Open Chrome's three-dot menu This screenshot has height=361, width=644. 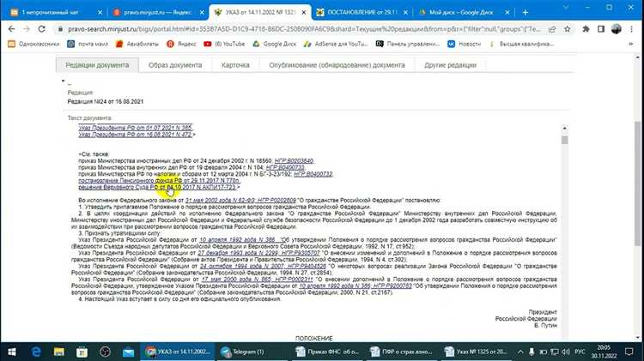[x=631, y=29]
